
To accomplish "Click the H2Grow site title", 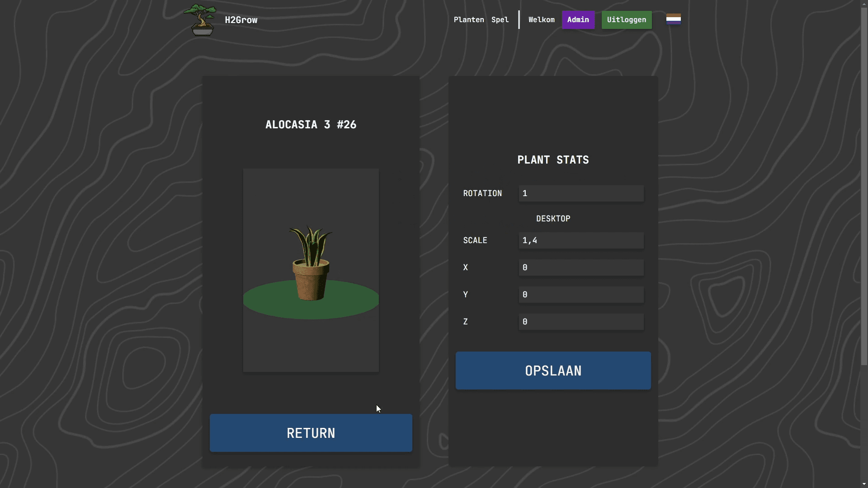I will click(241, 20).
